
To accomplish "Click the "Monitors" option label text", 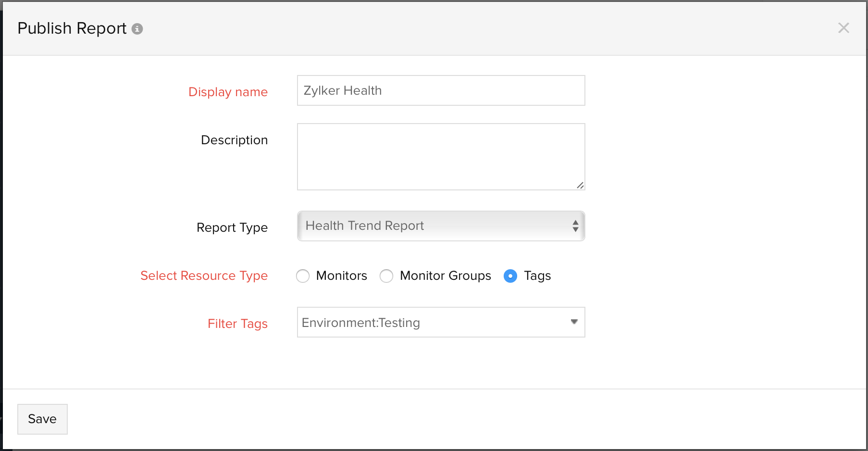I will pos(341,276).
